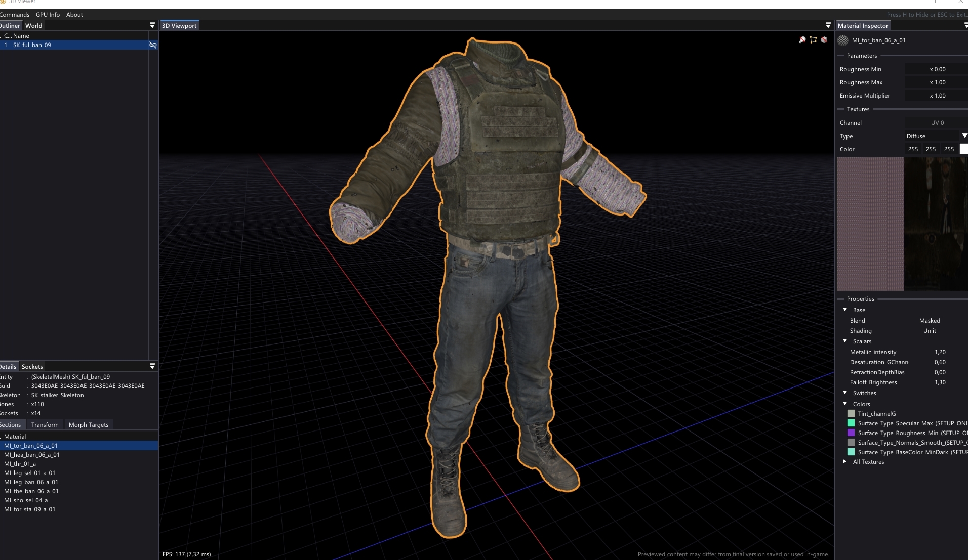Open the Morph Targets tab
Viewport: 968px width, 560px height.
point(89,425)
